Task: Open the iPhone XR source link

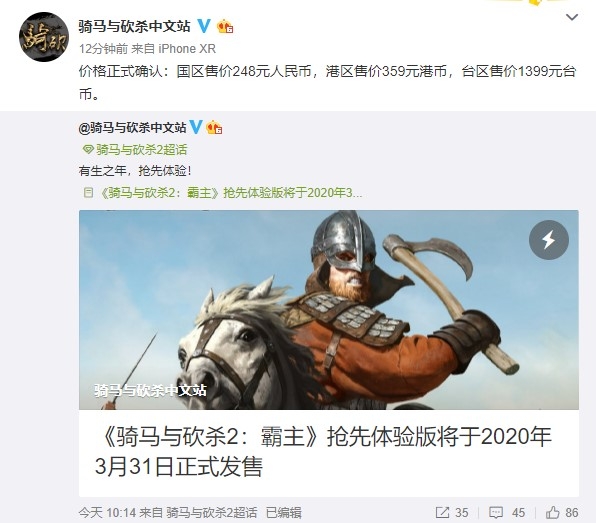Action: [x=187, y=49]
